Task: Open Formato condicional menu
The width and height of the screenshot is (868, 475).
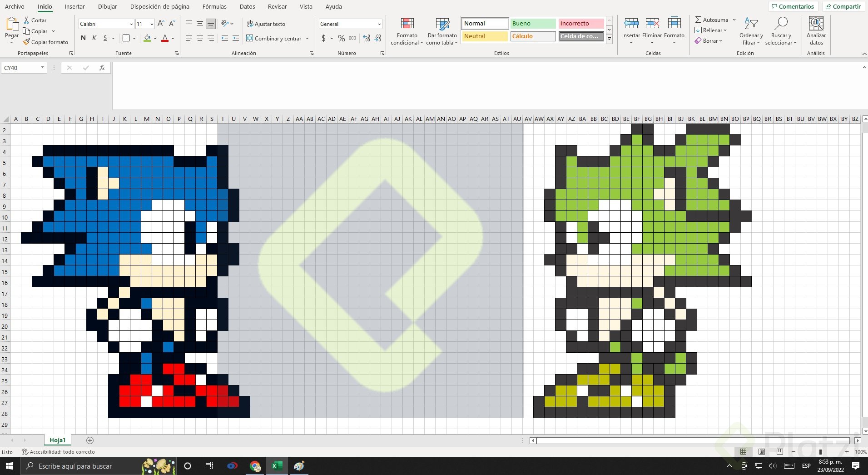Action: (x=407, y=31)
